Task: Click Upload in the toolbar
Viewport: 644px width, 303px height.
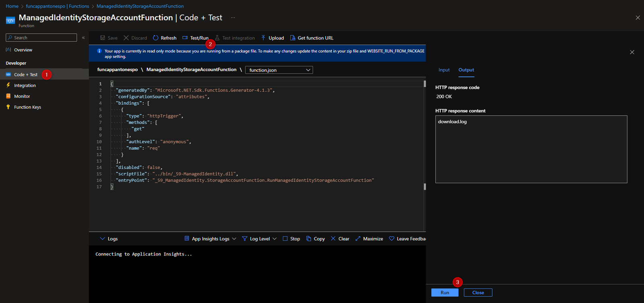Action: pyautogui.click(x=272, y=38)
